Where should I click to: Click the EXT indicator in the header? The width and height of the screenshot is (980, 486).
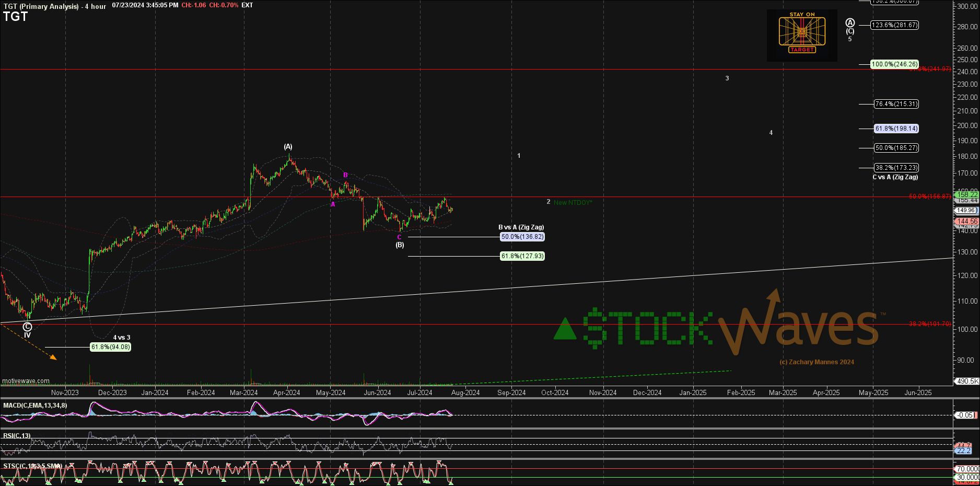247,5
